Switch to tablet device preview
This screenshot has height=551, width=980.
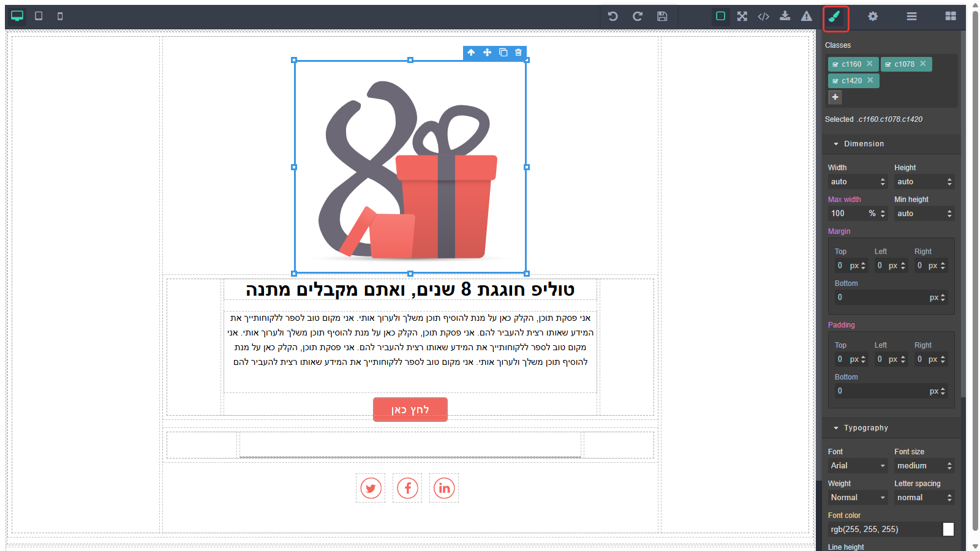pyautogui.click(x=39, y=16)
